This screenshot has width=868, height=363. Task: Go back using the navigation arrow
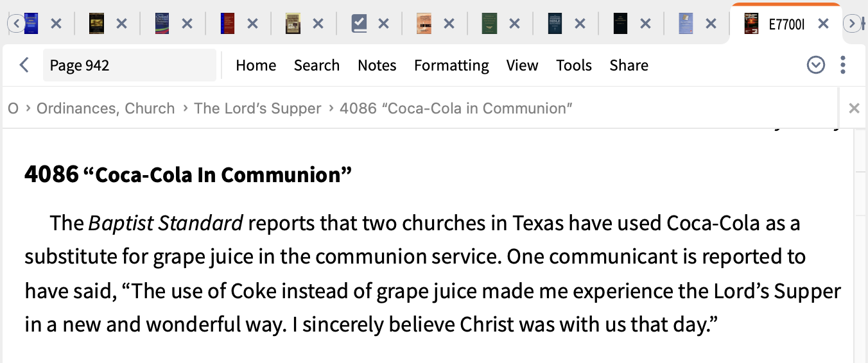point(24,65)
